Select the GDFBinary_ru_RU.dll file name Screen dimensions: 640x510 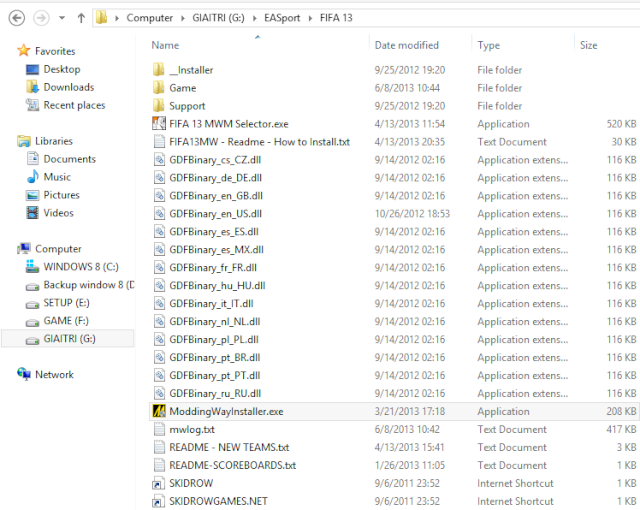coord(215,394)
